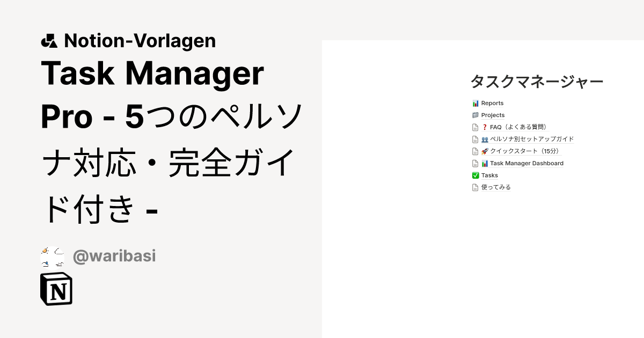Toggle the green Tasks checkbox icon
The height and width of the screenshot is (338, 644).
(475, 175)
